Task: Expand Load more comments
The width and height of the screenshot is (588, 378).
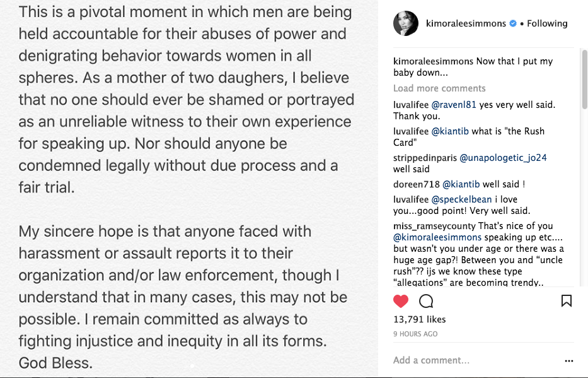Action: tap(439, 88)
